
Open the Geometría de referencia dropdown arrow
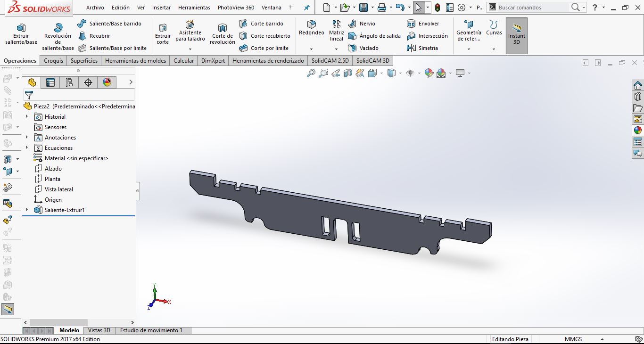[469, 49]
